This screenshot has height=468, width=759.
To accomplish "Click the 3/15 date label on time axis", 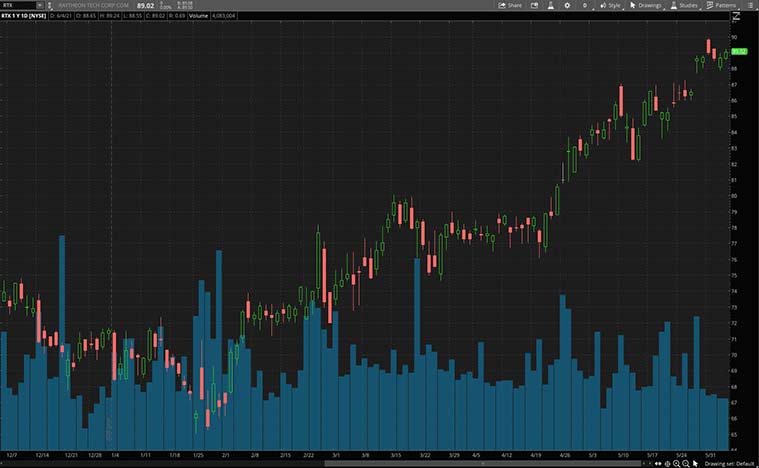I will pos(395,455).
